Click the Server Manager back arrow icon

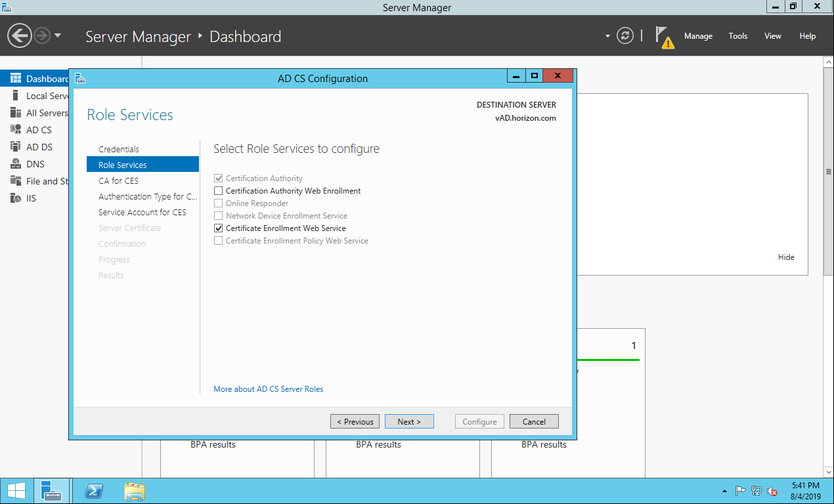[20, 35]
